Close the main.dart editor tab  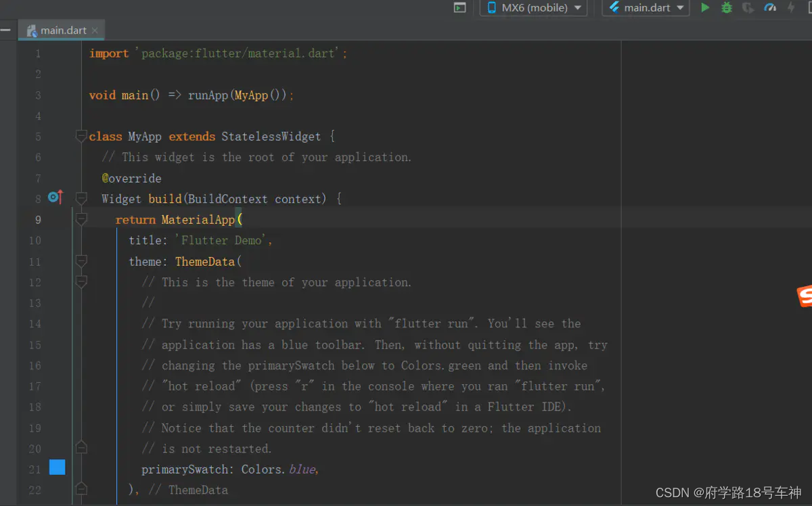95,30
